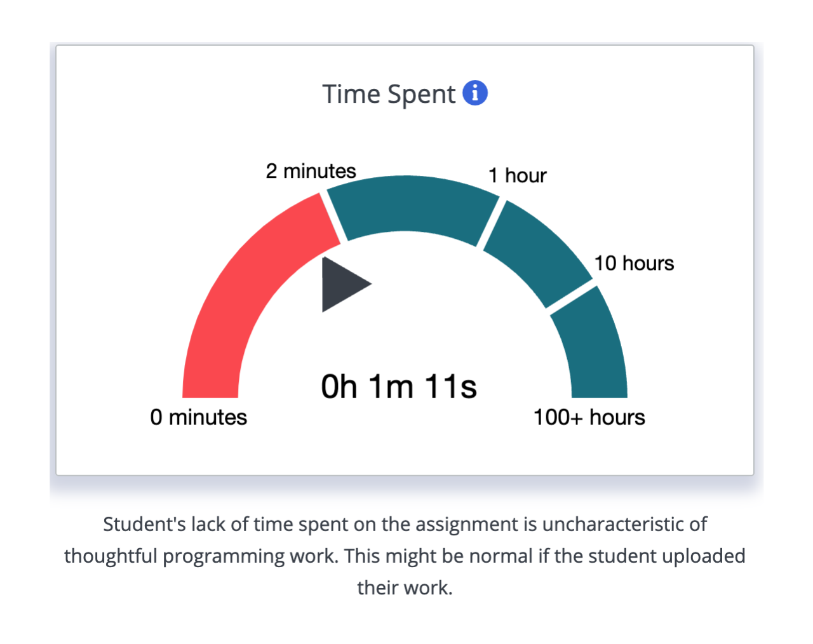The height and width of the screenshot is (644, 813).
Task: Select the 0 minutes label
Action: pyautogui.click(x=199, y=417)
